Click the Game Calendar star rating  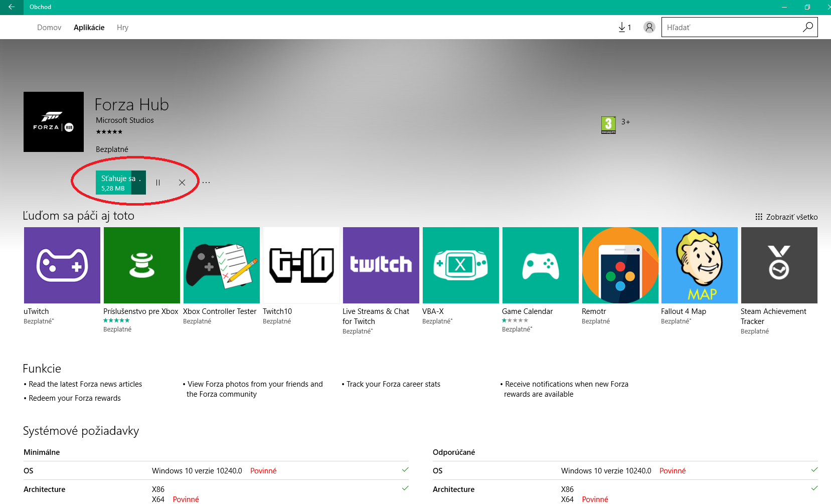click(x=515, y=320)
